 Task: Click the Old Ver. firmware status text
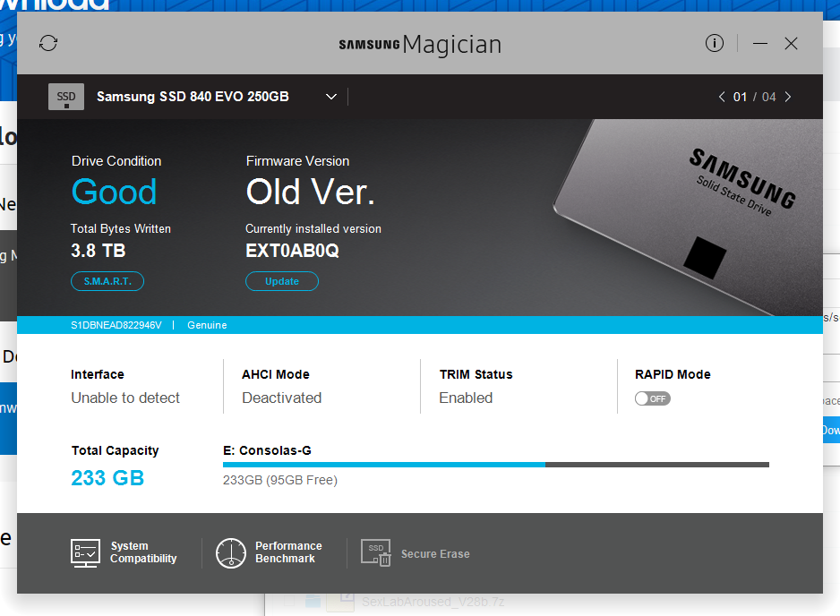(x=310, y=192)
